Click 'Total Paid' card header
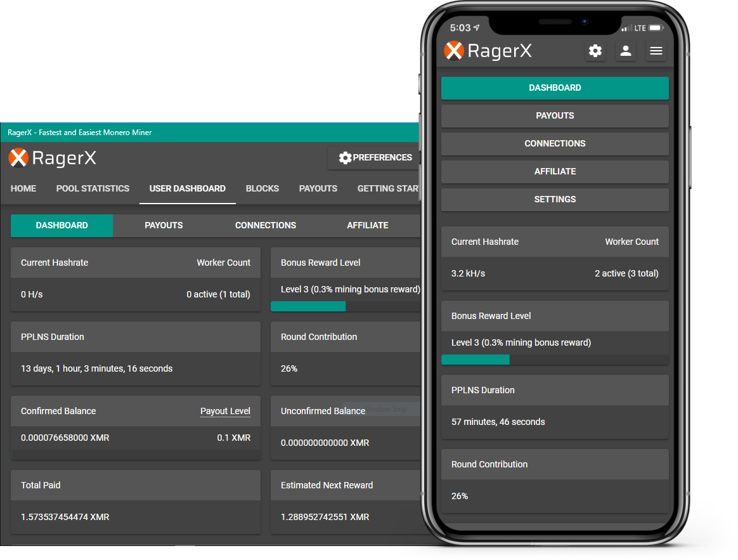Image resolution: width=738 pixels, height=560 pixels. (x=136, y=485)
